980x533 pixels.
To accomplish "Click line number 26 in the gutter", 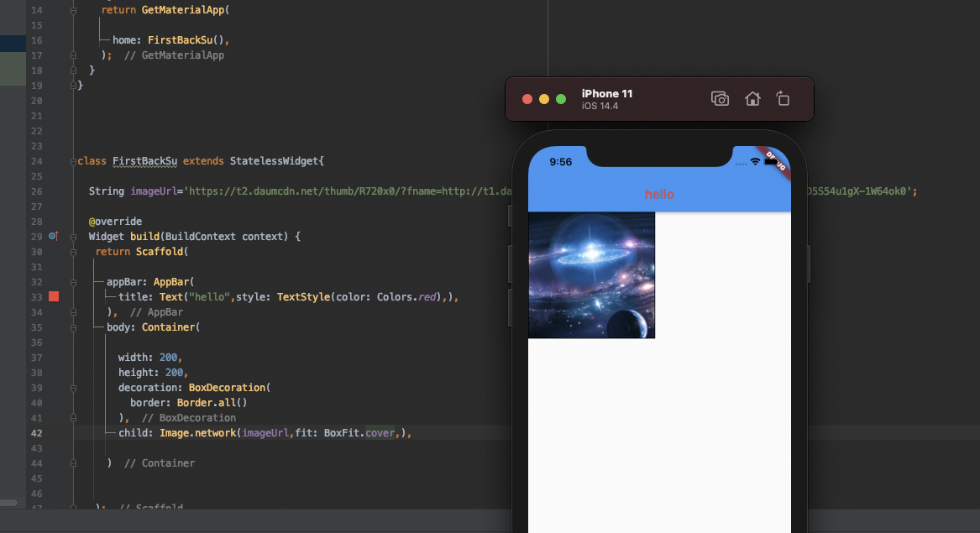I will pyautogui.click(x=36, y=191).
